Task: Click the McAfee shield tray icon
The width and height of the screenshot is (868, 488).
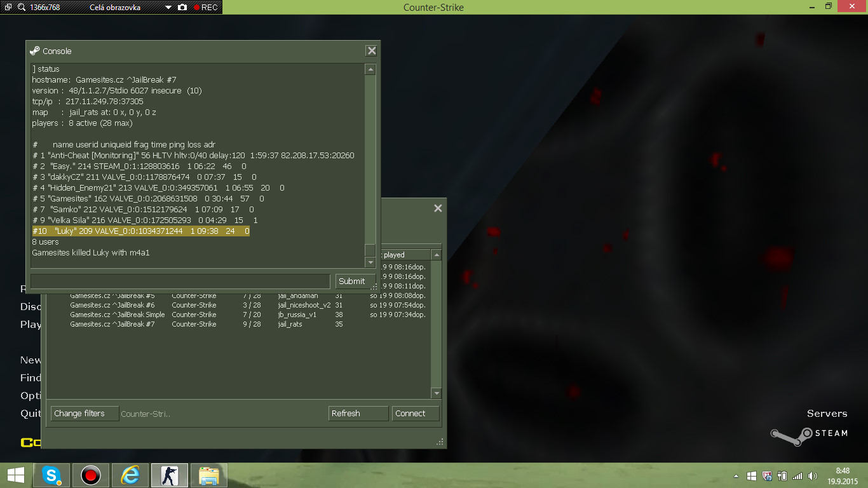Action: point(767,476)
